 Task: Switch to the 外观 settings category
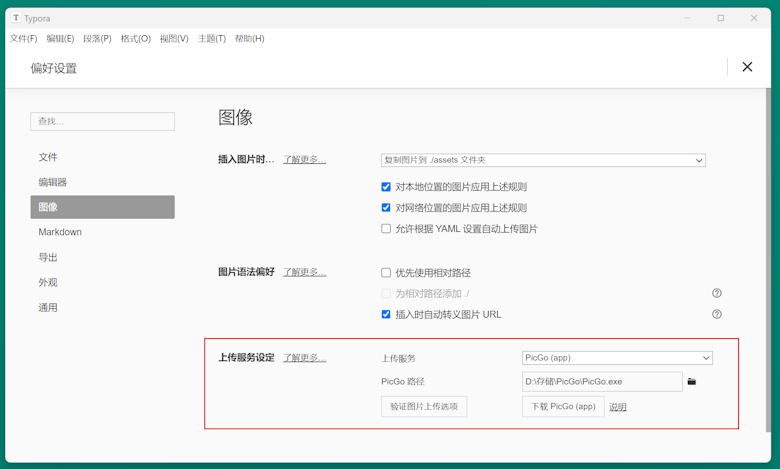click(48, 282)
